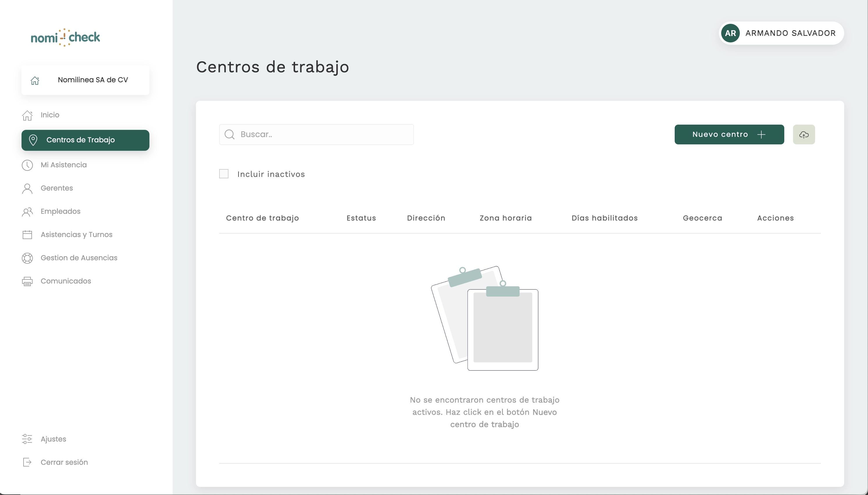868x495 pixels.
Task: Open the Nomilinea SA de CV company selector
Action: tap(92, 80)
